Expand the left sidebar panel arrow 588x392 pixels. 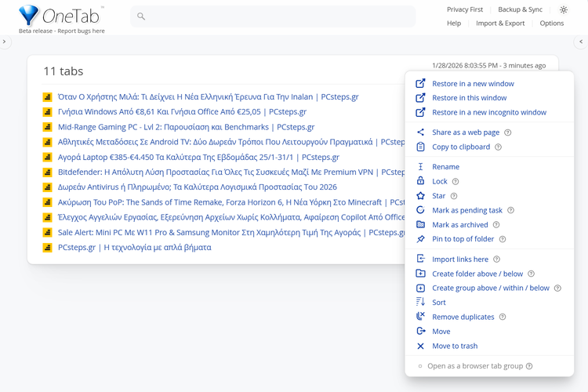pos(5,42)
